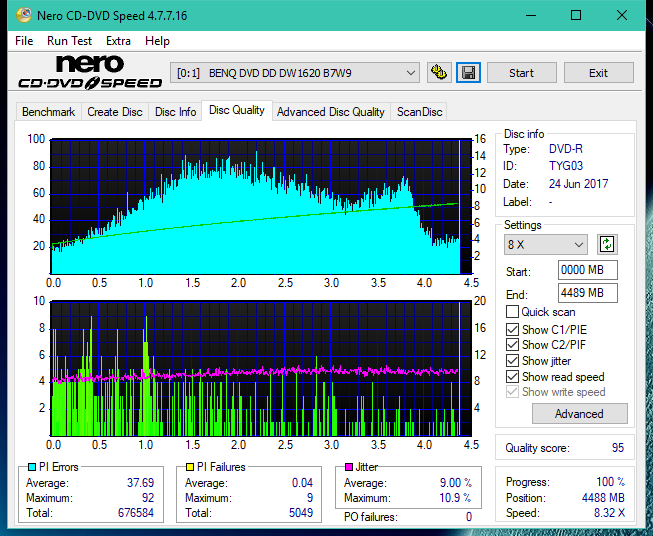Click the Jitter average 9.00 %
Screen dimensions: 653x536
click(x=456, y=482)
